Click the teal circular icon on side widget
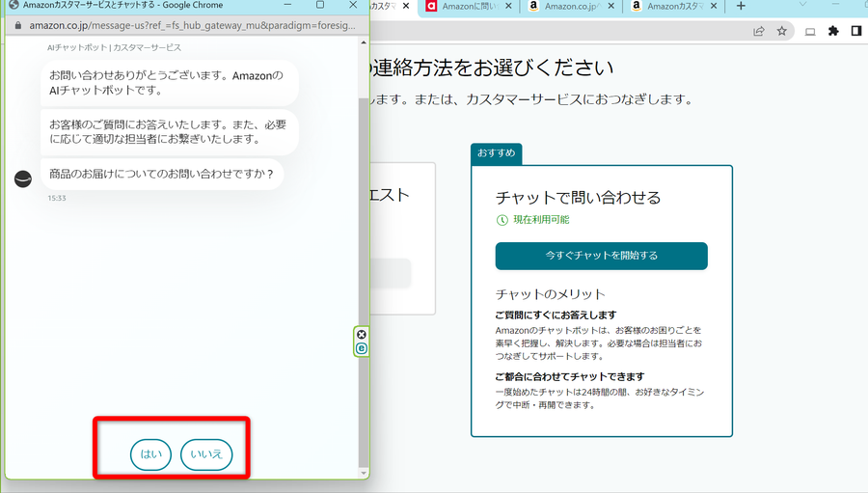This screenshot has width=868, height=493. click(x=362, y=348)
